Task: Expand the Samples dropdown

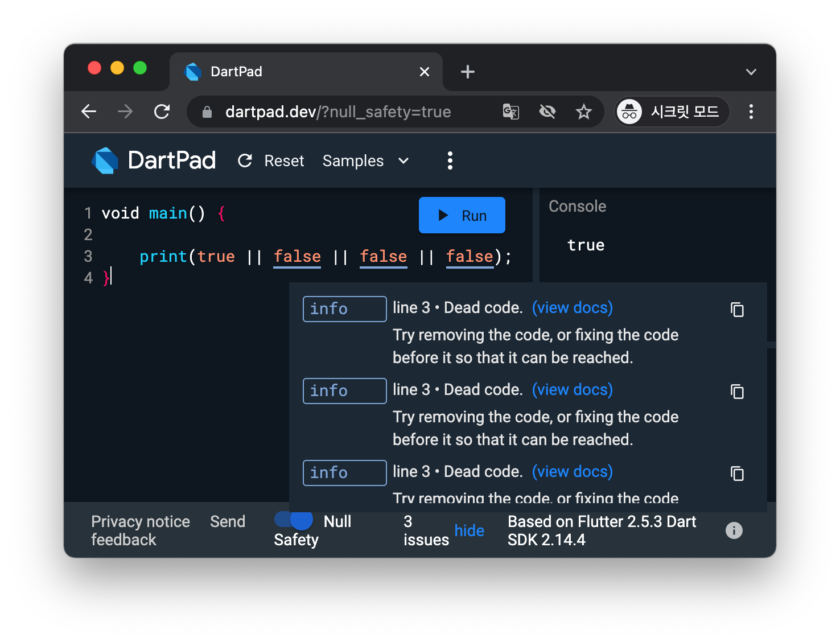Action: [366, 161]
